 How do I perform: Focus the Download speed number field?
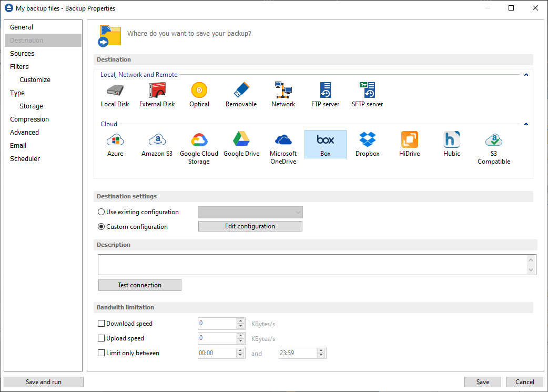217,324
